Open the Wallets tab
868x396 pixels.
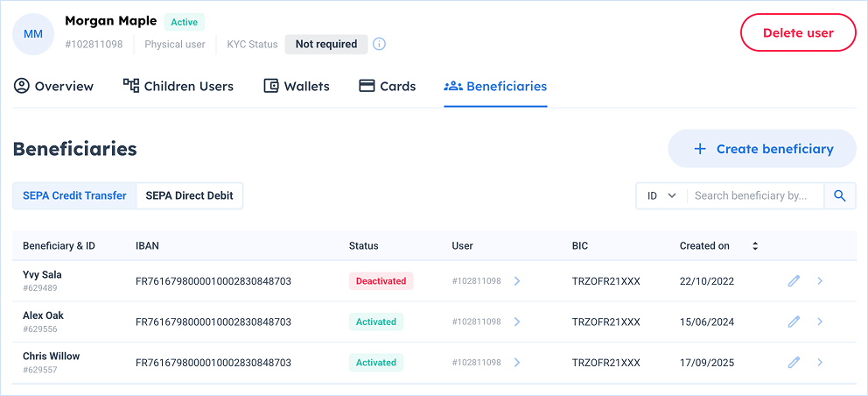coord(297,86)
